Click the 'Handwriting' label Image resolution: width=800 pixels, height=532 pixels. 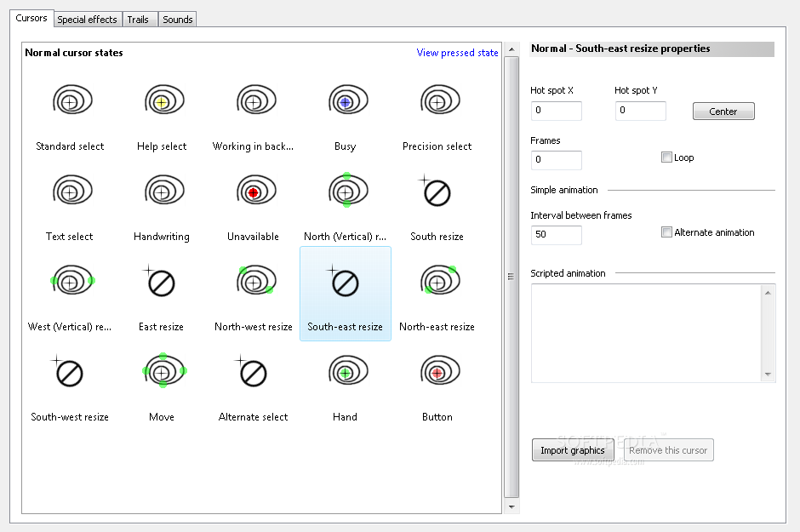point(162,237)
